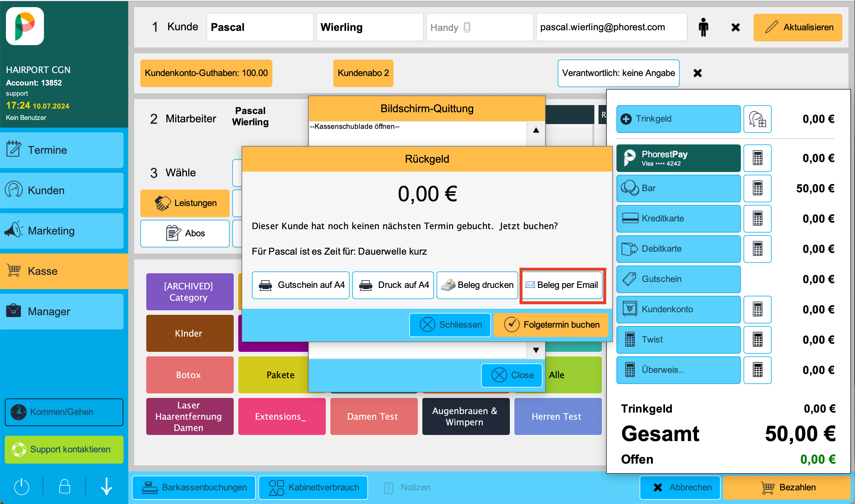Screen dimensions: 855x504
Task: Remove the Verantwortlich assignment with its X
Action: pyautogui.click(x=697, y=73)
